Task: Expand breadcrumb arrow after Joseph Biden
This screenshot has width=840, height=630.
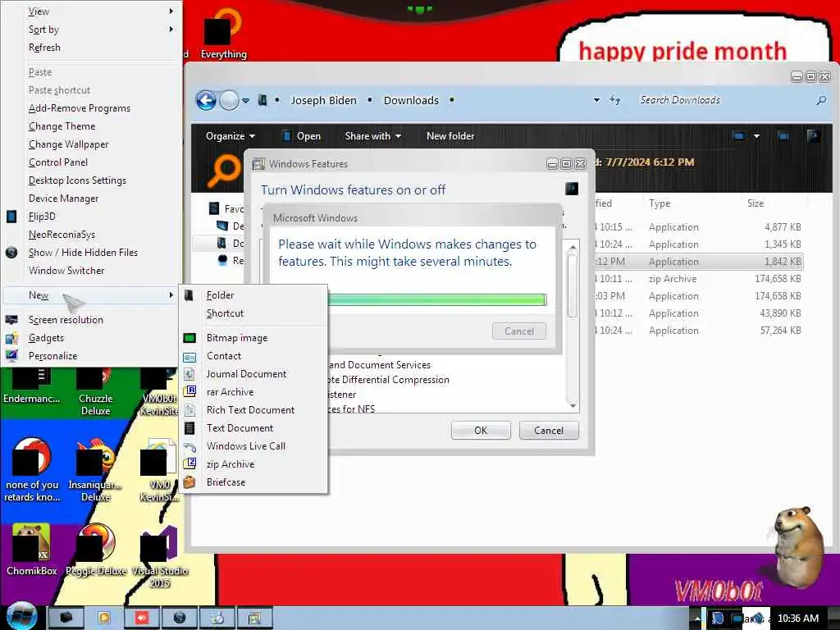Action: pyautogui.click(x=370, y=100)
